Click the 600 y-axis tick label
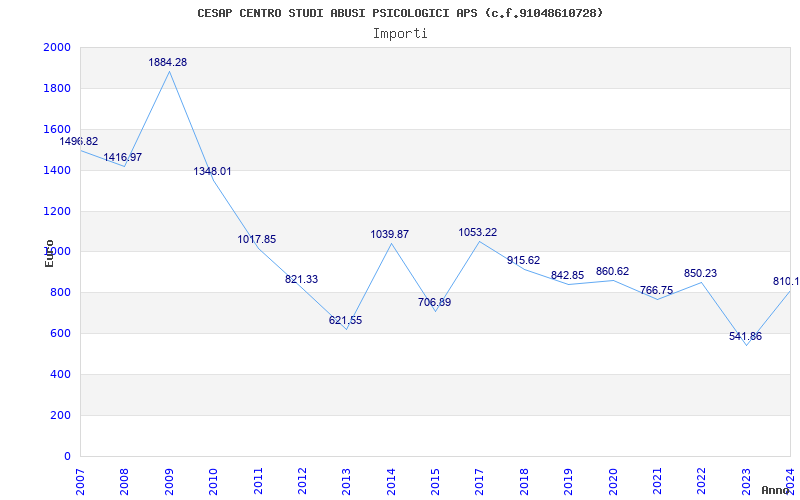 60,334
